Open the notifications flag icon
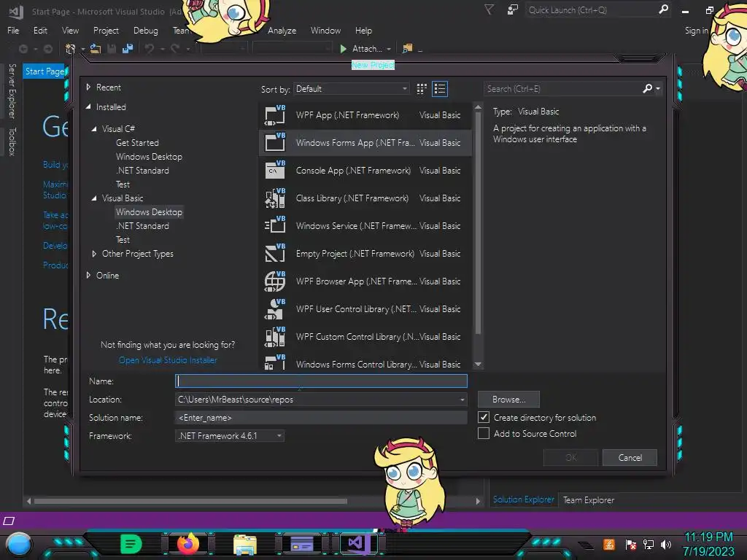 (489, 9)
